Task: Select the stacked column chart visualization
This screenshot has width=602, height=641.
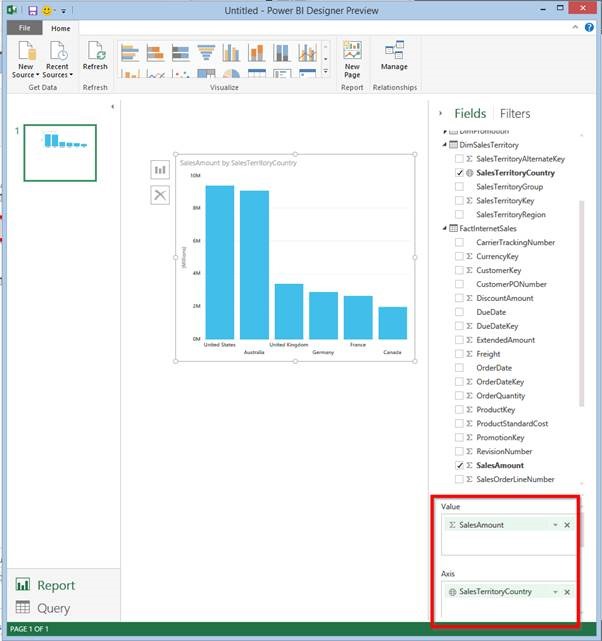Action: [257, 53]
